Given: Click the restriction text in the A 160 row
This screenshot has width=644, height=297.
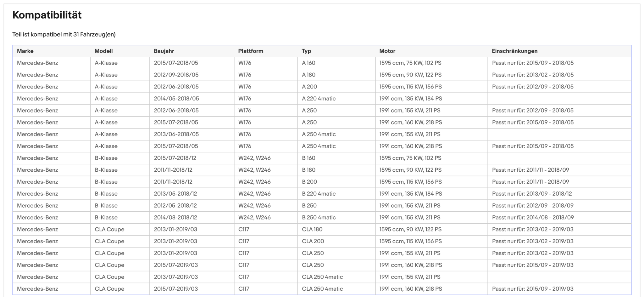Looking at the screenshot, I should point(533,63).
